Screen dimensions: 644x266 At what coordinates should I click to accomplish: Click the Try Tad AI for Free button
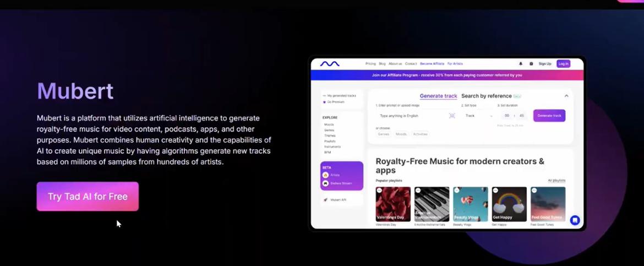pos(88,197)
